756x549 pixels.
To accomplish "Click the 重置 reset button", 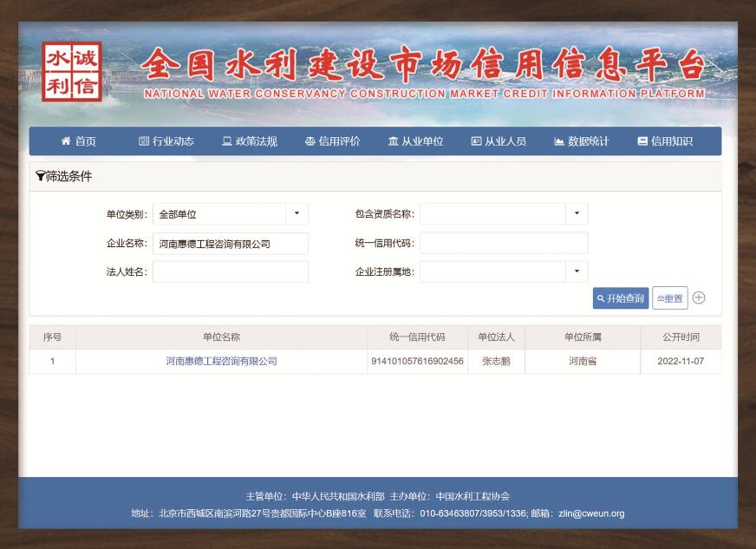I will point(670,298).
